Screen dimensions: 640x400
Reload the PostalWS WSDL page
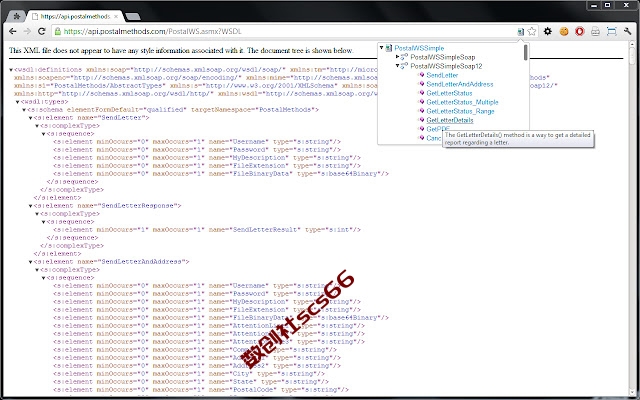pyautogui.click(x=41, y=31)
